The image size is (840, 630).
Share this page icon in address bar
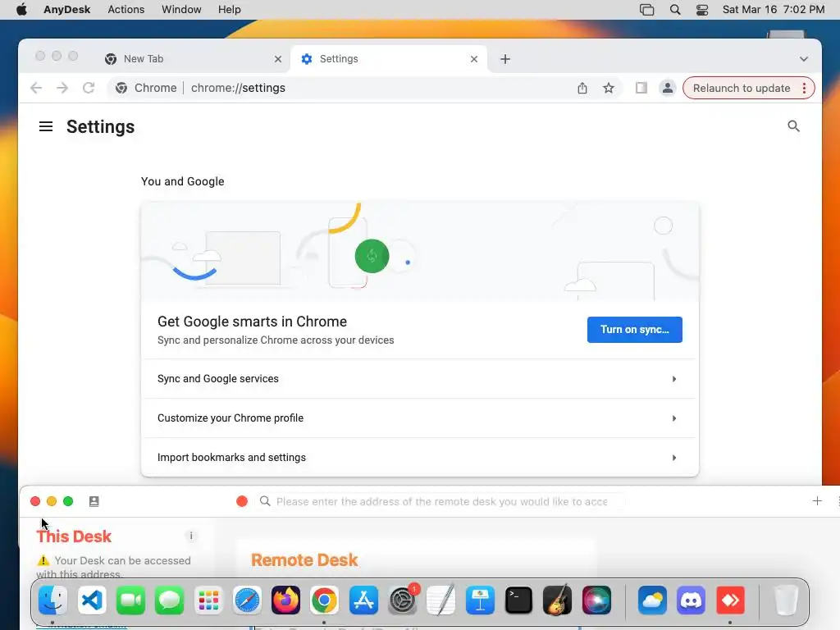[x=582, y=88]
